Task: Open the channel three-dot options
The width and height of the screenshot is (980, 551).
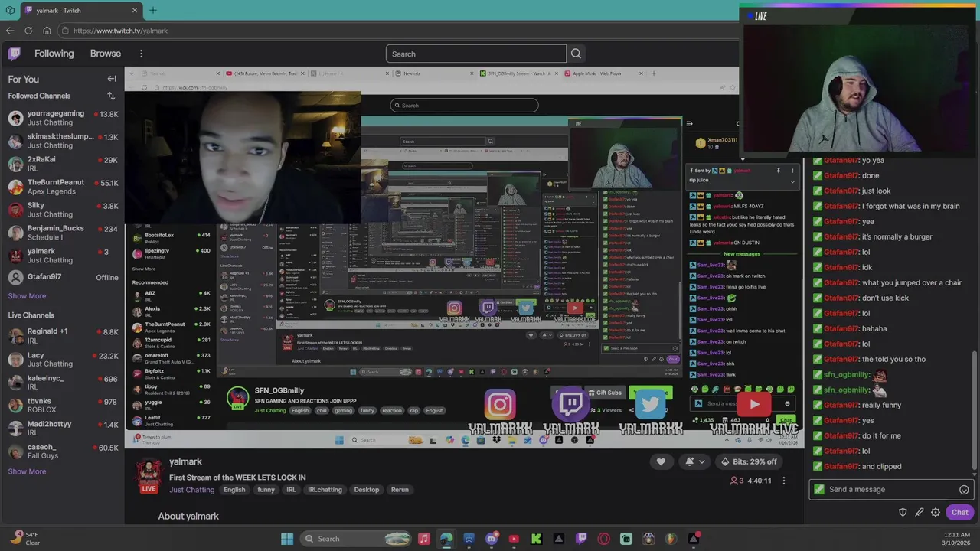Action: [x=783, y=481]
